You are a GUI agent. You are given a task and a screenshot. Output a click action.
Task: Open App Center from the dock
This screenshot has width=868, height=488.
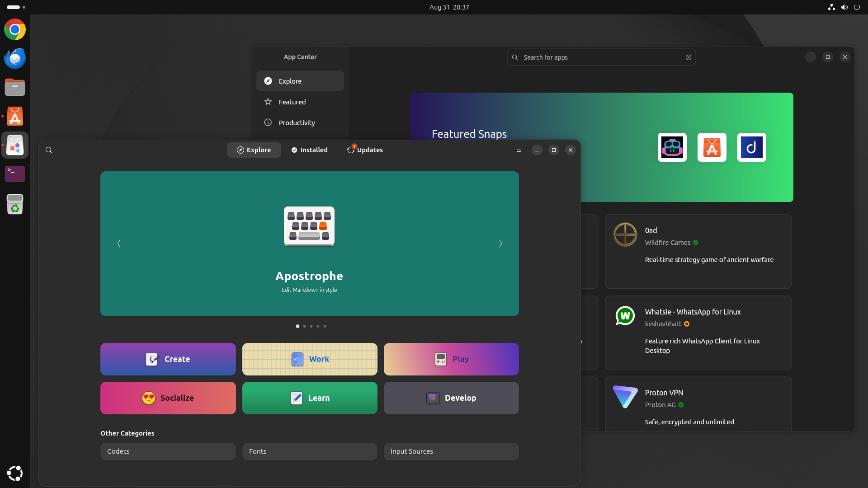pos(15,116)
